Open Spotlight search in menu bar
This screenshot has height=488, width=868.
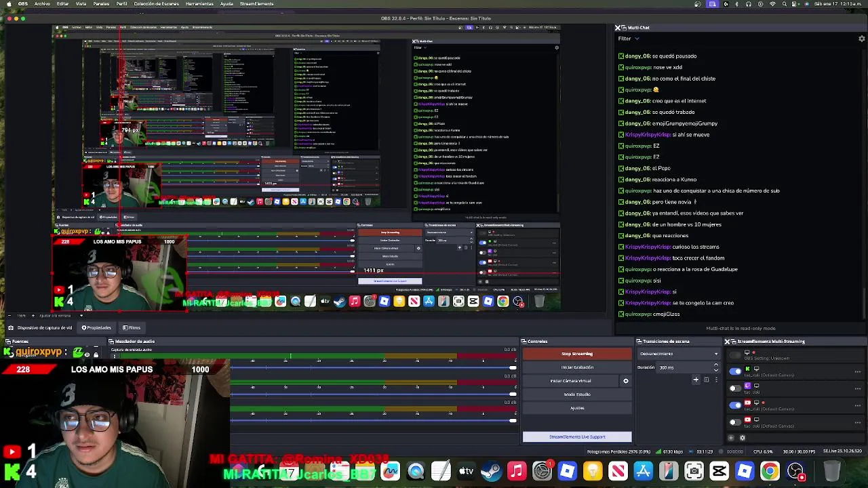pos(784,4)
